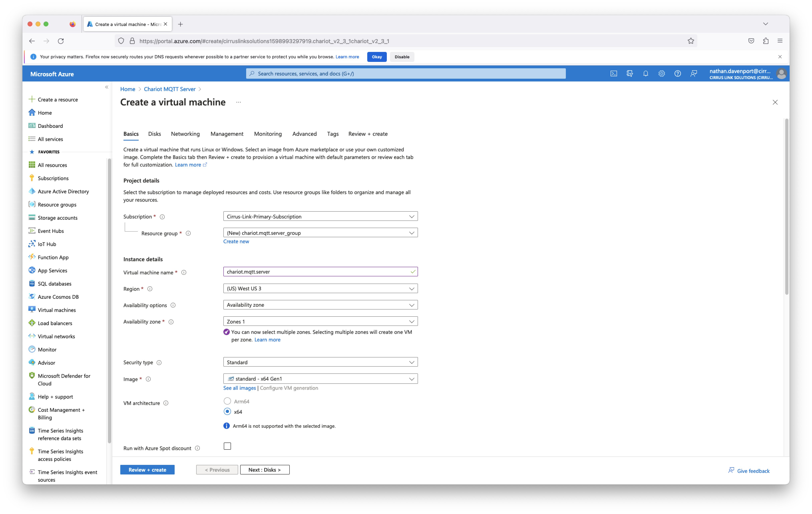Screen dimensions: 812x514
Task: Click the Virtual machine name field
Action: coord(320,272)
